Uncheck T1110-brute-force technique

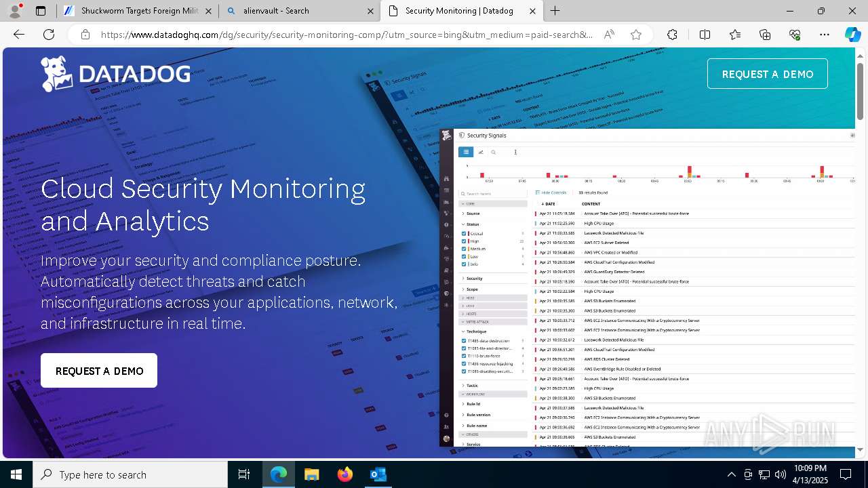tap(464, 356)
